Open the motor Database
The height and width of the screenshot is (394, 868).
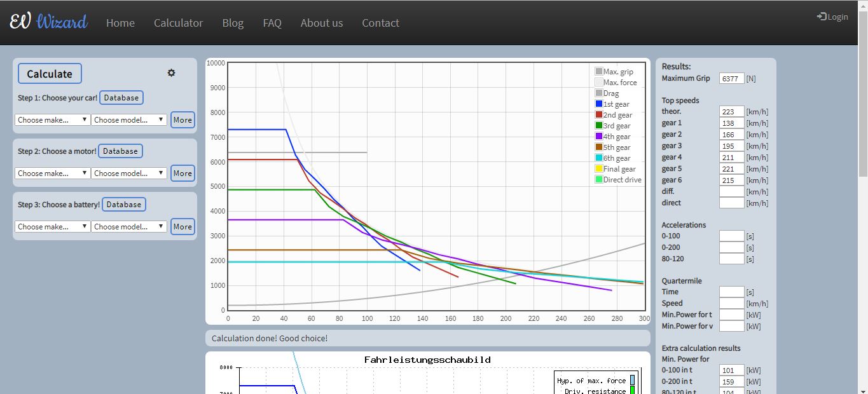click(121, 151)
